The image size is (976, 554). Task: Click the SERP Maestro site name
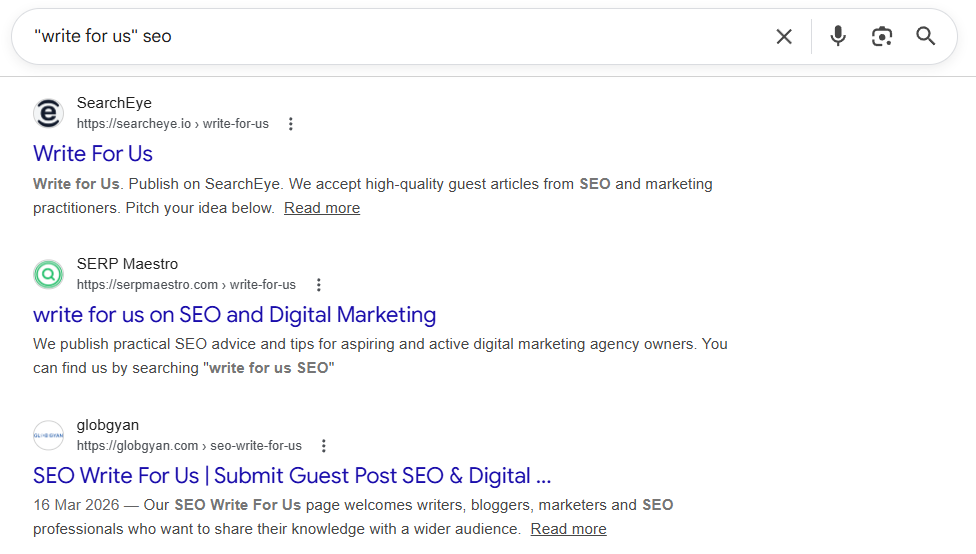click(127, 264)
